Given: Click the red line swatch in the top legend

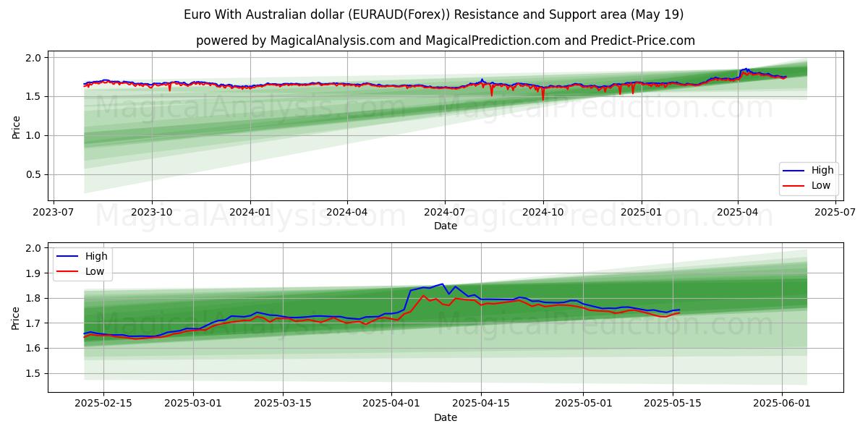Looking at the screenshot, I should [794, 186].
